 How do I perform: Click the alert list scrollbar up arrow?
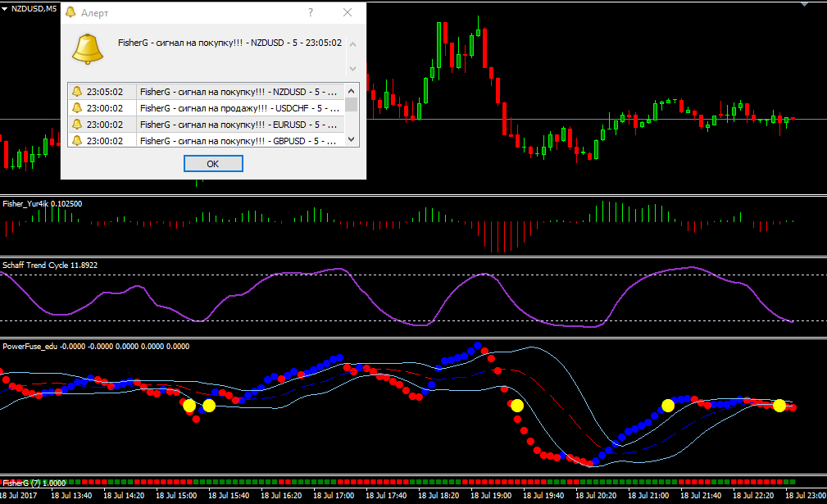(352, 91)
